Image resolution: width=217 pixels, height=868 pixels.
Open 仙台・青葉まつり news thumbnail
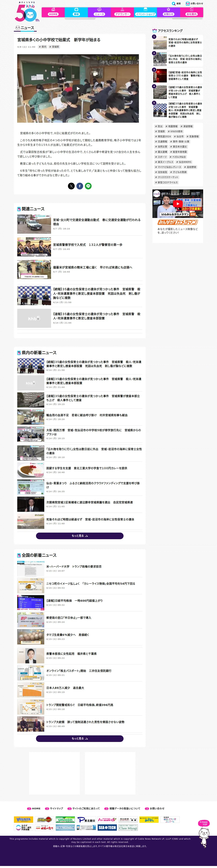pyautogui.click(x=31, y=487)
